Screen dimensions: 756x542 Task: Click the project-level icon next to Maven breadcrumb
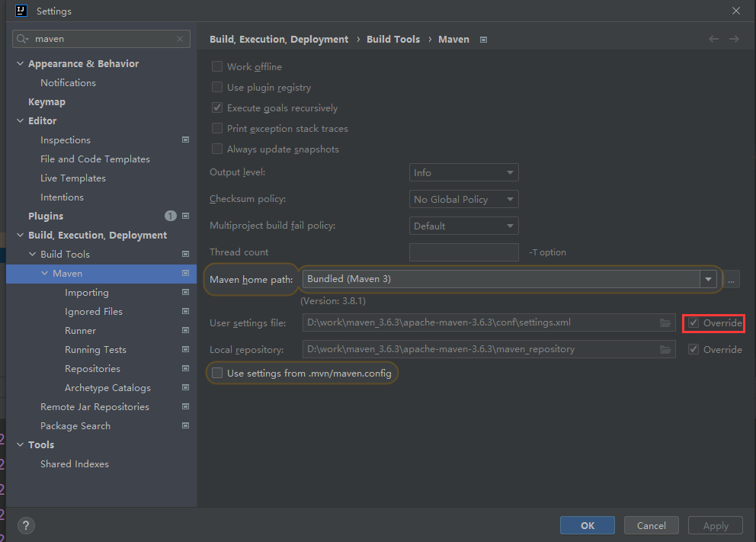pos(483,40)
